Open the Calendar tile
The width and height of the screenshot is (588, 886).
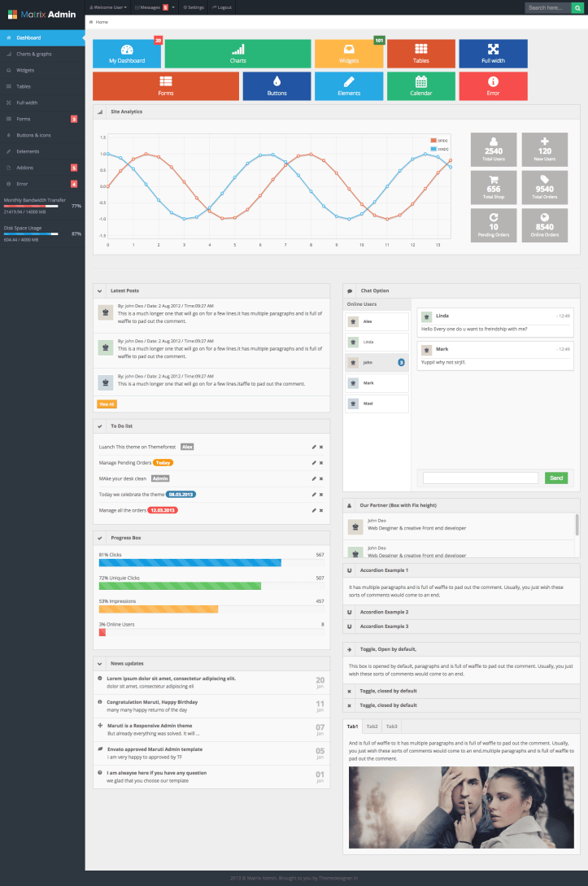(x=421, y=85)
